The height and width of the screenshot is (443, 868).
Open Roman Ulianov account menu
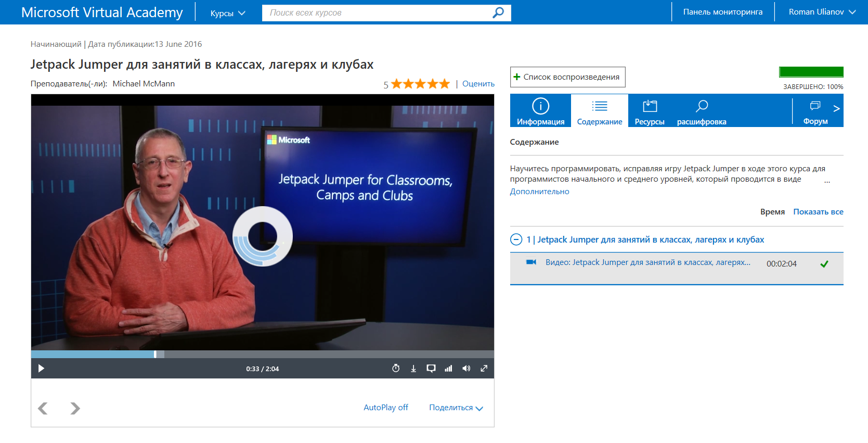822,12
